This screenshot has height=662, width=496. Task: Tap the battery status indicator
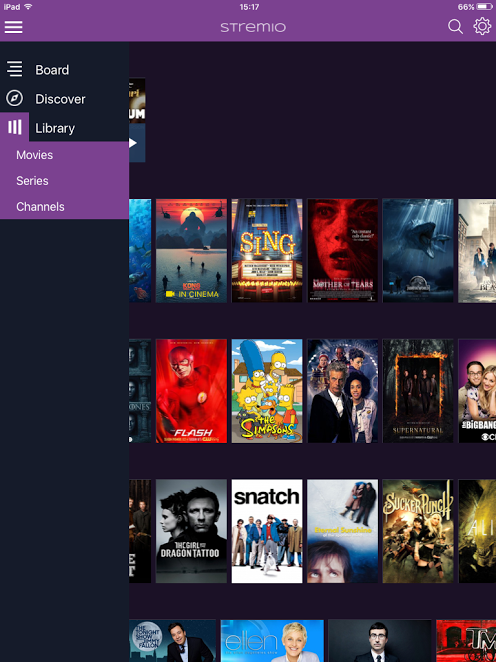pyautogui.click(x=485, y=7)
